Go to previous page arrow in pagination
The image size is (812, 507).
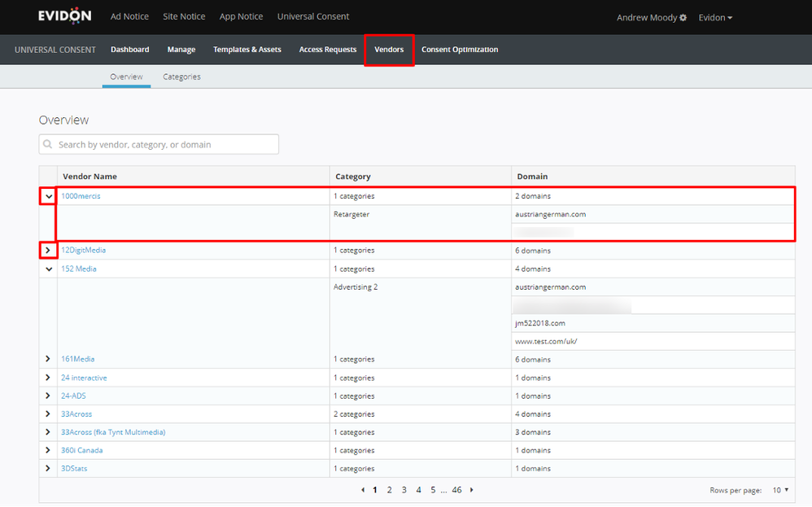pos(363,490)
